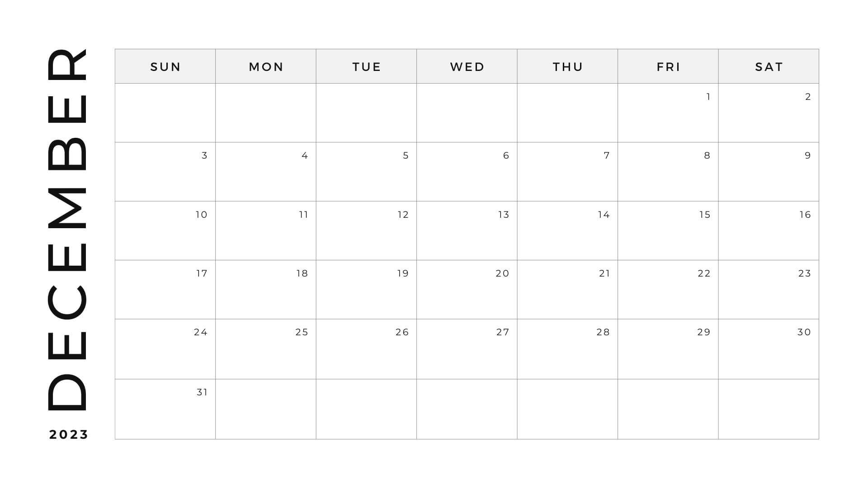Select the Wednesday column header

(467, 66)
